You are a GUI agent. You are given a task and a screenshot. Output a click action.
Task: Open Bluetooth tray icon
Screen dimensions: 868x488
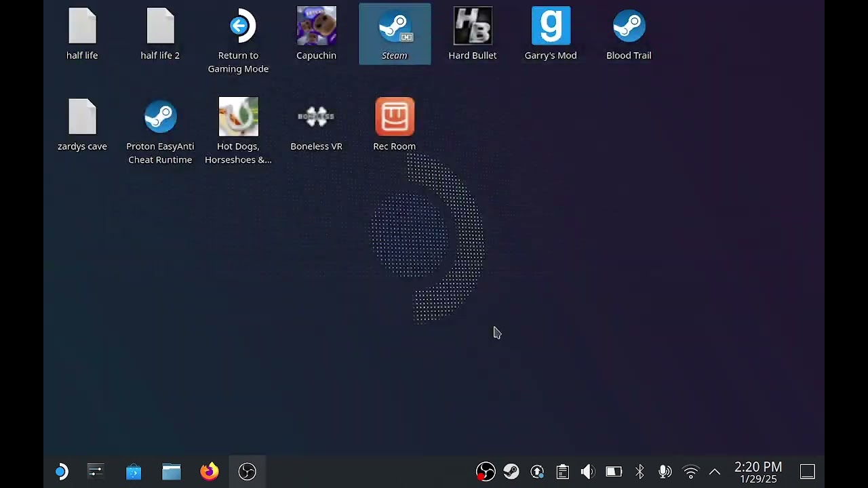click(639, 472)
